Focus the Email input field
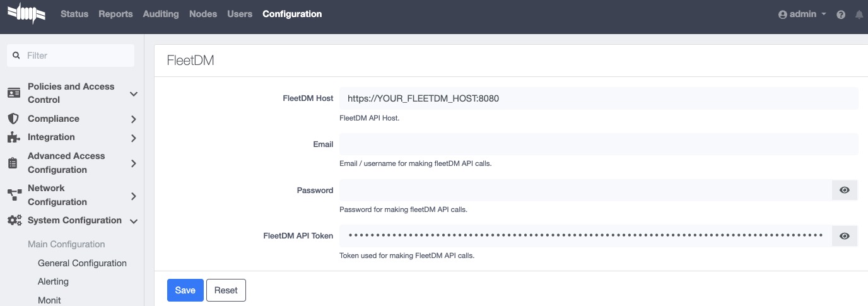This screenshot has height=306, width=868. tap(598, 144)
